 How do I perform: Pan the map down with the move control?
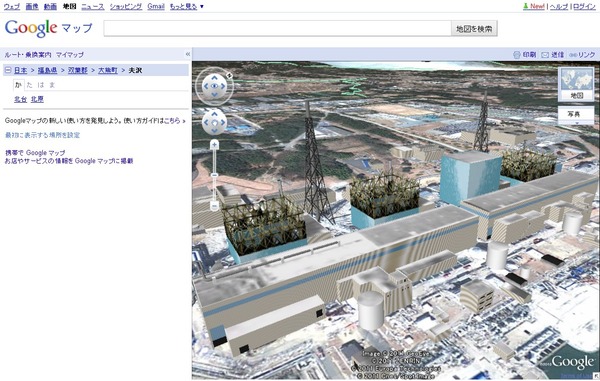(214, 131)
